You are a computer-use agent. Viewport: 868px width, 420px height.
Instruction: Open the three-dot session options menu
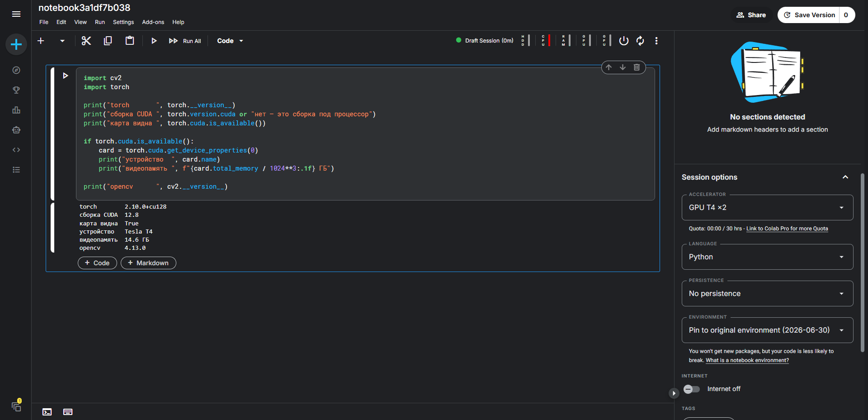(656, 41)
